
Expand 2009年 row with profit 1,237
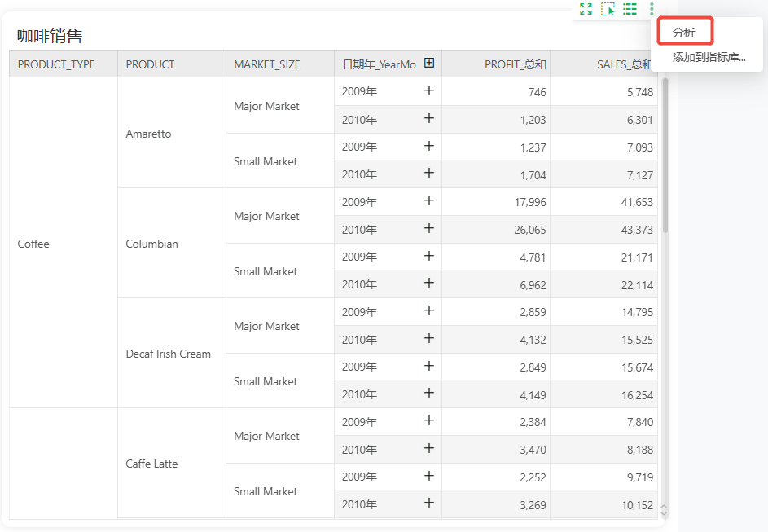point(429,146)
